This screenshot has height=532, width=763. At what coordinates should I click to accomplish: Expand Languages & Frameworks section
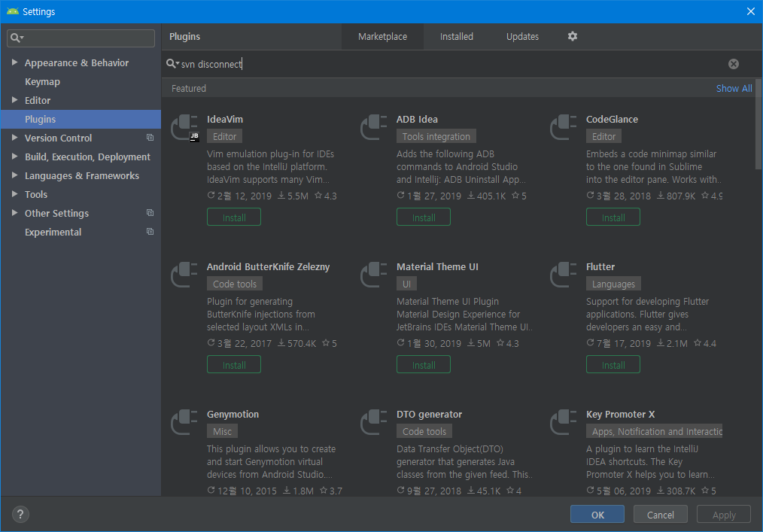click(x=14, y=175)
